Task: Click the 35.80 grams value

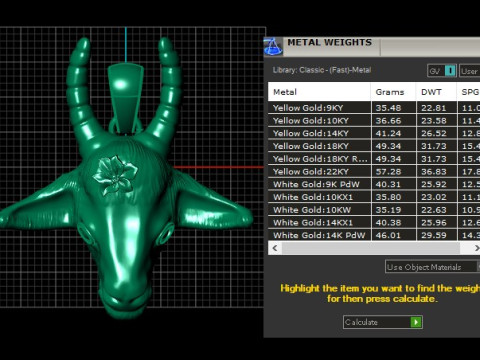Action: 388,197
